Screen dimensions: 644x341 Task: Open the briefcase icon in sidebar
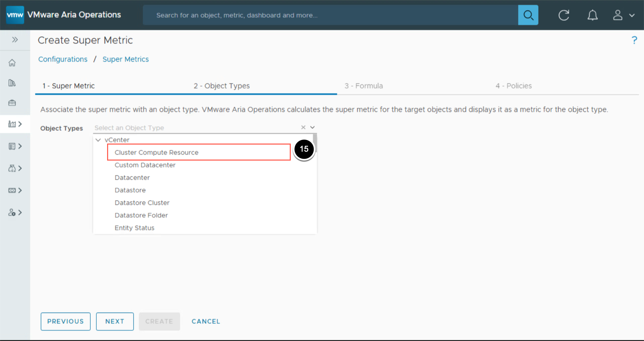[12, 103]
